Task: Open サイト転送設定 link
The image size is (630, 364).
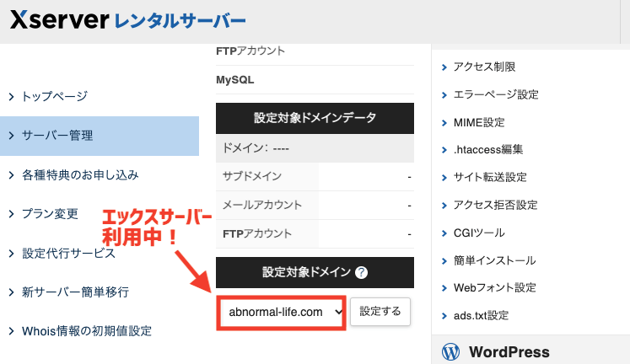Action: [490, 178]
